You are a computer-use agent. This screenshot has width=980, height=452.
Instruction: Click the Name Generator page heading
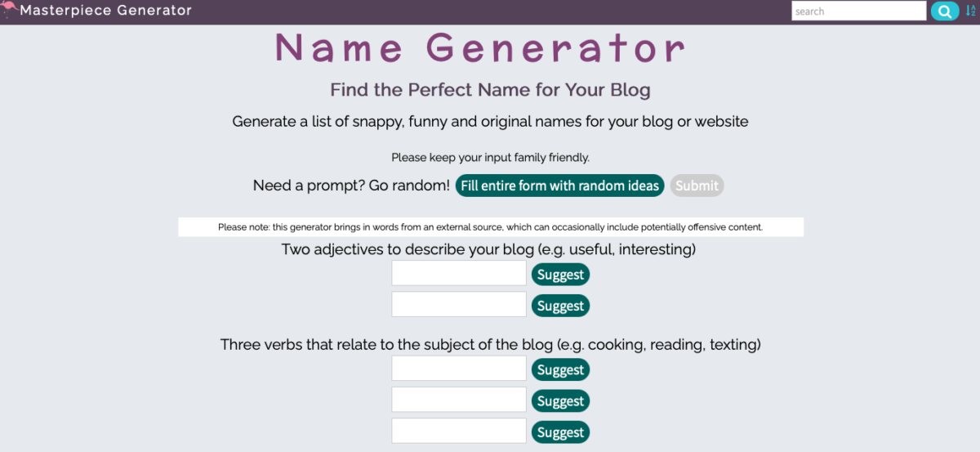point(480,48)
